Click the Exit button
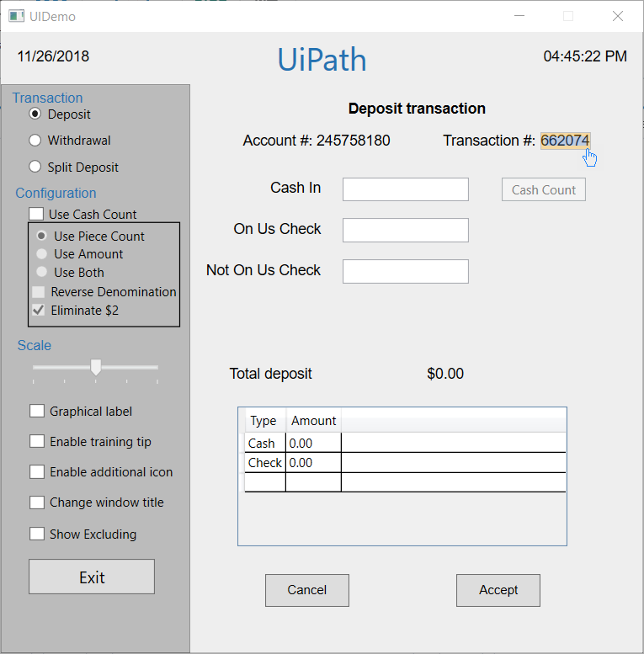 point(92,577)
